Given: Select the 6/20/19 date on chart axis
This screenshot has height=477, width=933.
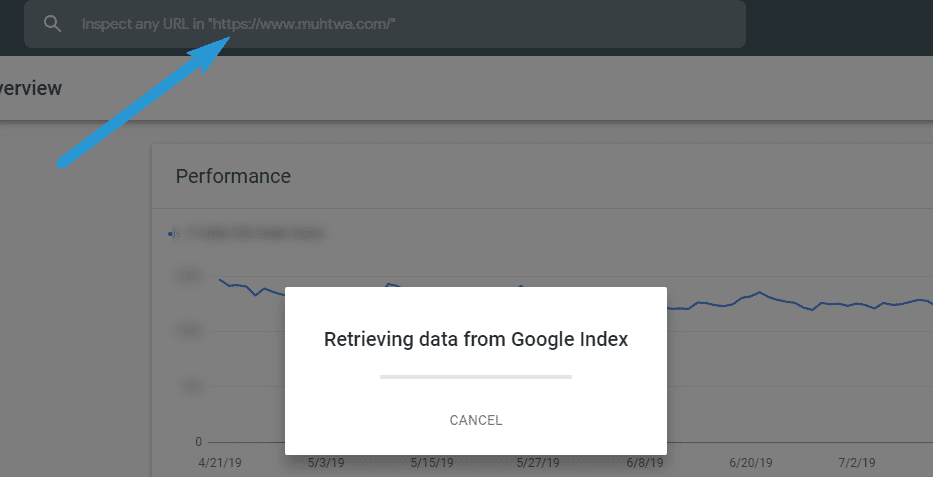Looking at the screenshot, I should coord(751,462).
